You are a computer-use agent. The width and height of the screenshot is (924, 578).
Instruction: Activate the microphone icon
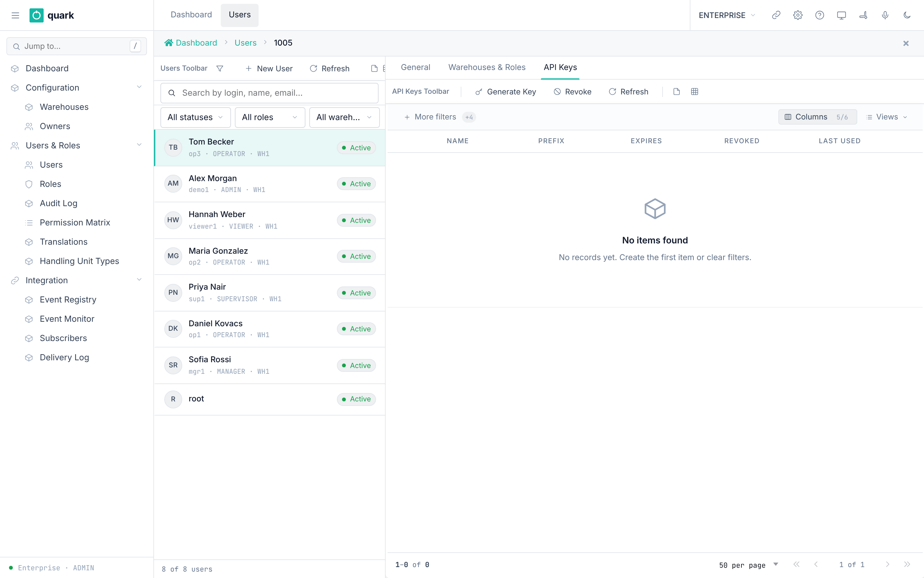pyautogui.click(x=885, y=15)
